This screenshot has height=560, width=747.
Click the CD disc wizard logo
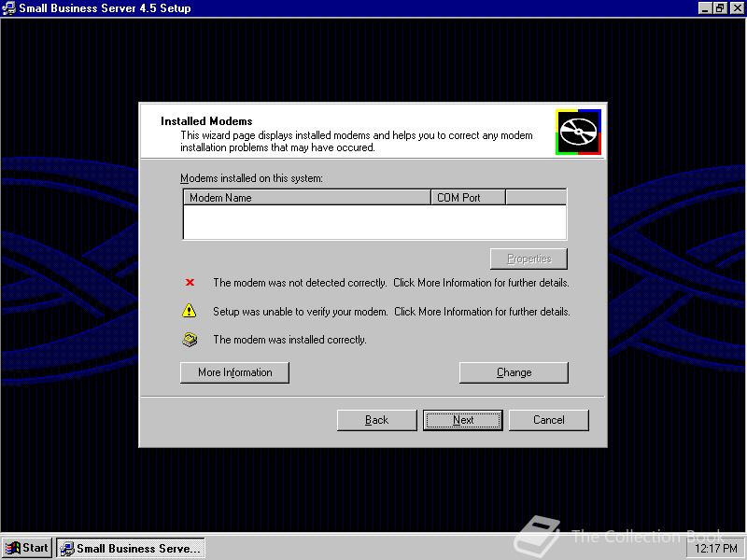tap(578, 132)
